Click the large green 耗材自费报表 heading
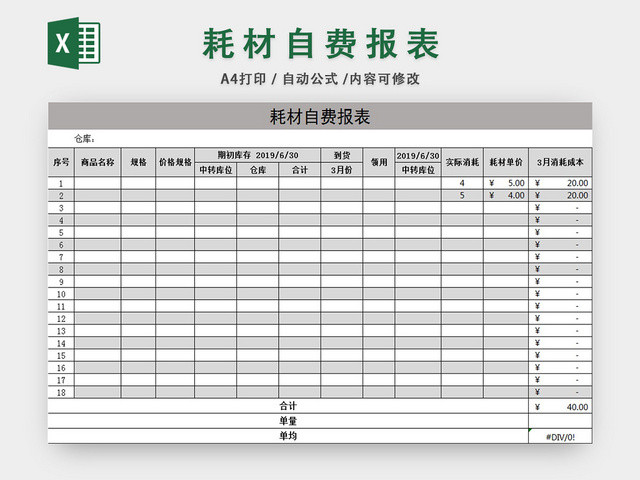 point(321,43)
